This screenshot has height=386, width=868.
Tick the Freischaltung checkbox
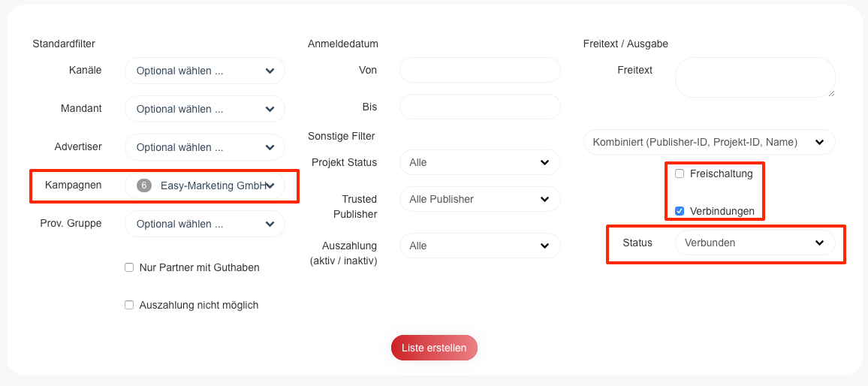[680, 173]
